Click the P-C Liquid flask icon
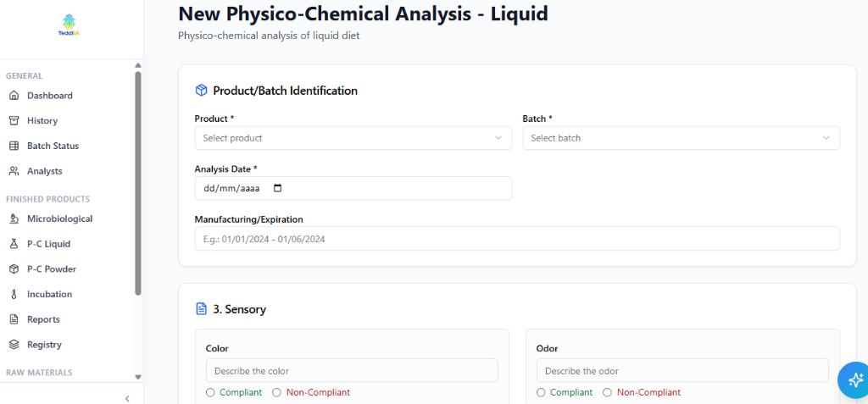This screenshot has width=868, height=404. click(x=14, y=244)
